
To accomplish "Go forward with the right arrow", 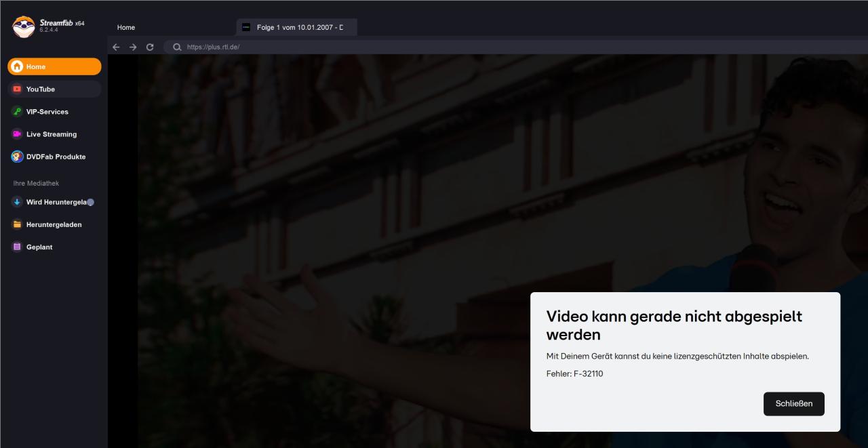I will point(133,47).
